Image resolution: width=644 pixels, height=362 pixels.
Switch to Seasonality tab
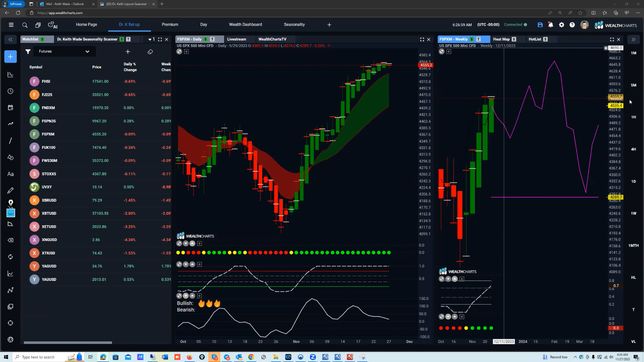294,25
